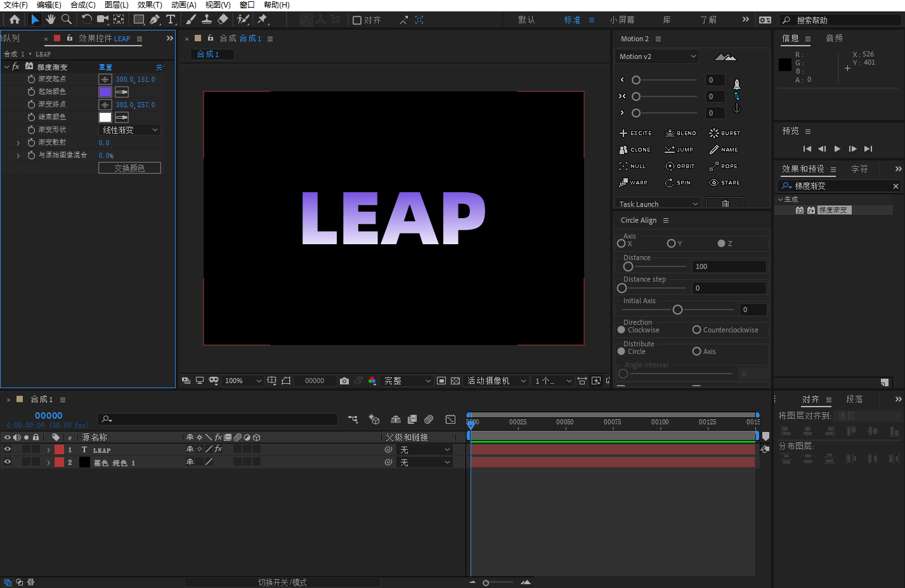Viewport: 905px width, 588px height.
Task: Select the Pen tool
Action: pyautogui.click(x=155, y=20)
